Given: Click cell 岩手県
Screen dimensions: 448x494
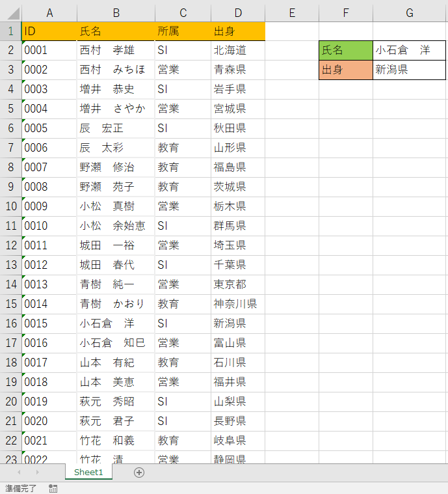Looking at the screenshot, I should (x=238, y=89).
